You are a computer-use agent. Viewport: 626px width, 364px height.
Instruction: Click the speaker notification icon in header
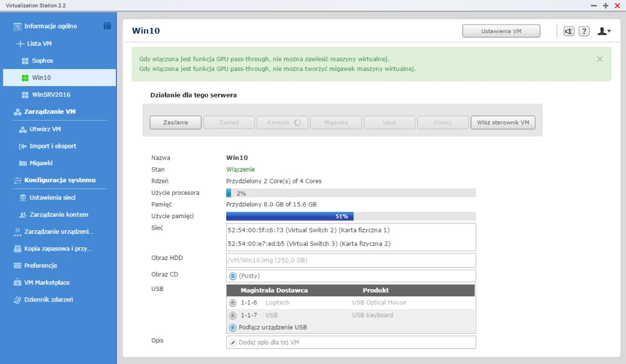pos(568,31)
